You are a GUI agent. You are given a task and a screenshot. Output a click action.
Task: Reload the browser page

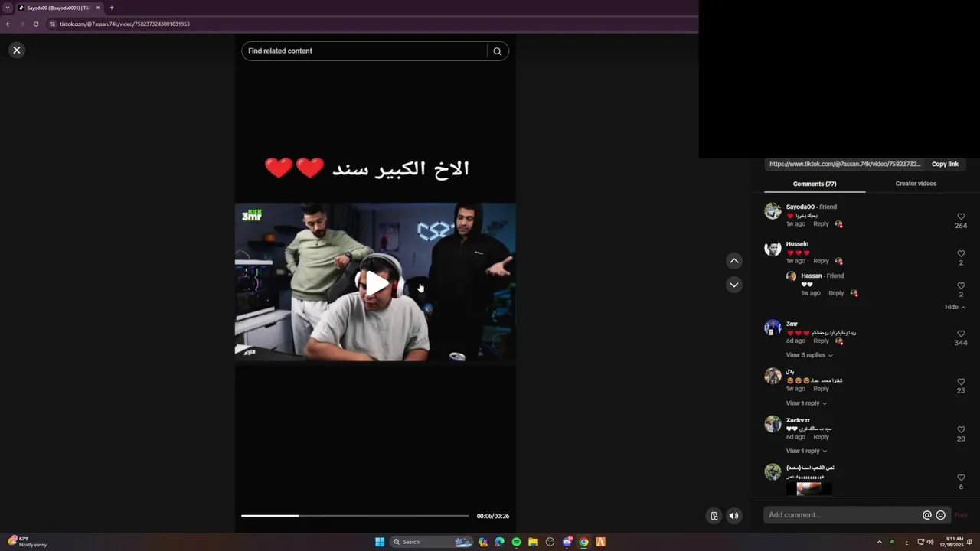(x=35, y=24)
